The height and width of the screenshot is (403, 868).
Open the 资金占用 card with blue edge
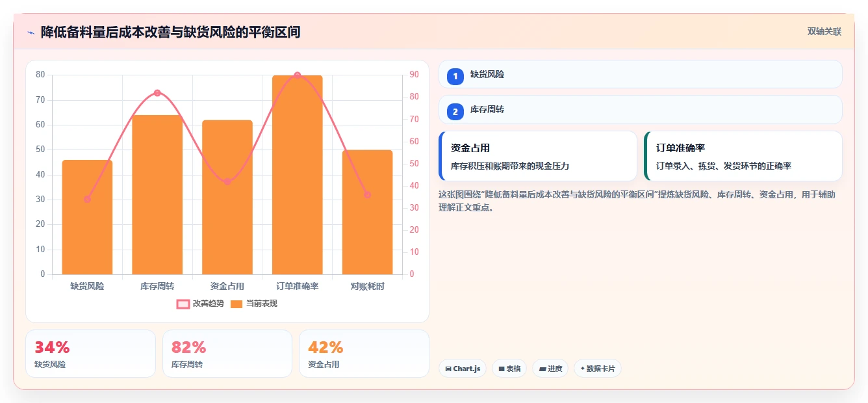point(538,156)
